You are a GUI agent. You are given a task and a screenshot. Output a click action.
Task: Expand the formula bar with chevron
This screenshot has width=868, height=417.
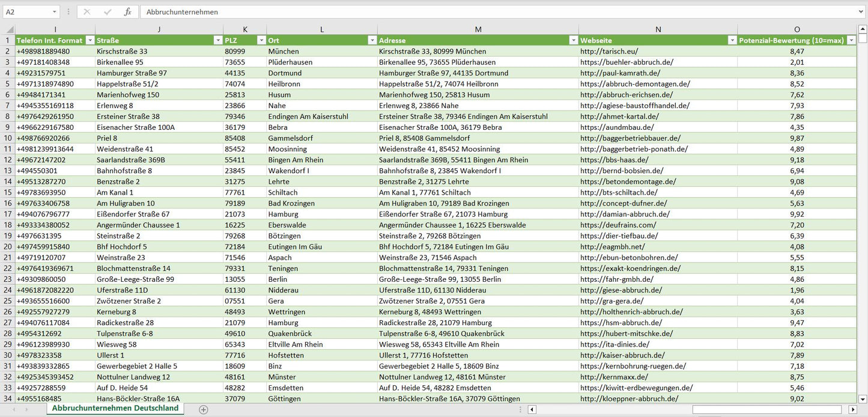[x=861, y=12]
